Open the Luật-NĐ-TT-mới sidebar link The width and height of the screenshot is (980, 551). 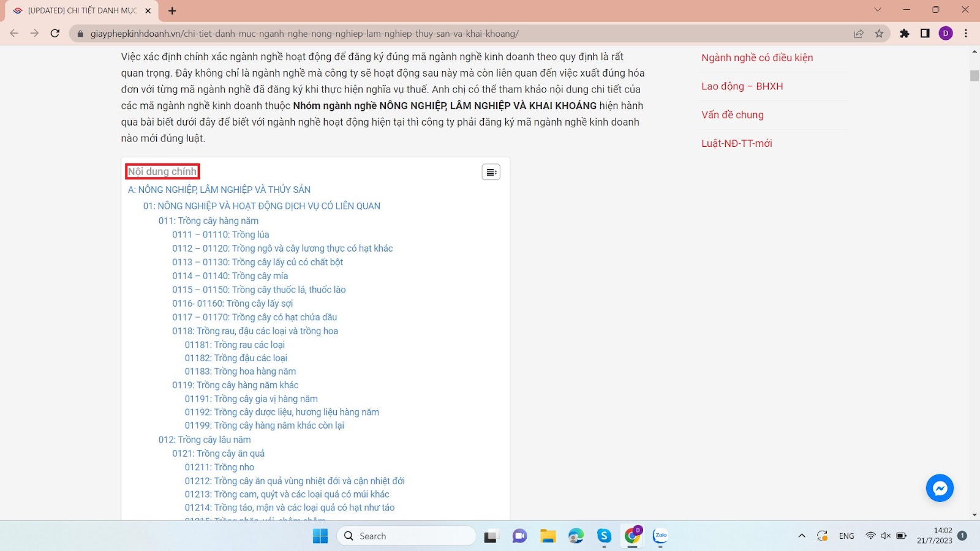(x=737, y=143)
